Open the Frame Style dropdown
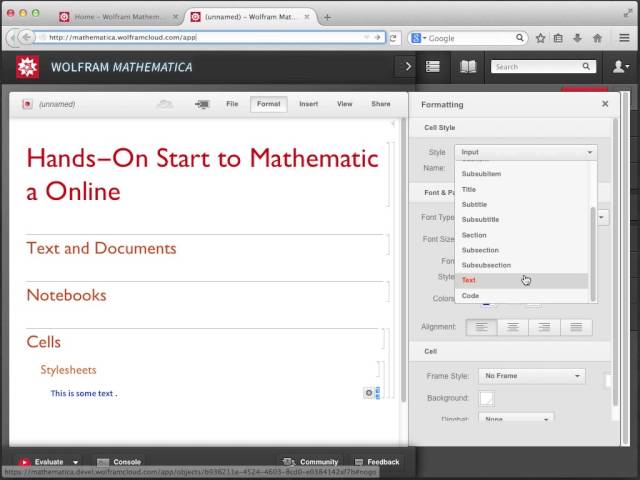Screen dimensions: 640x480 tap(532, 376)
